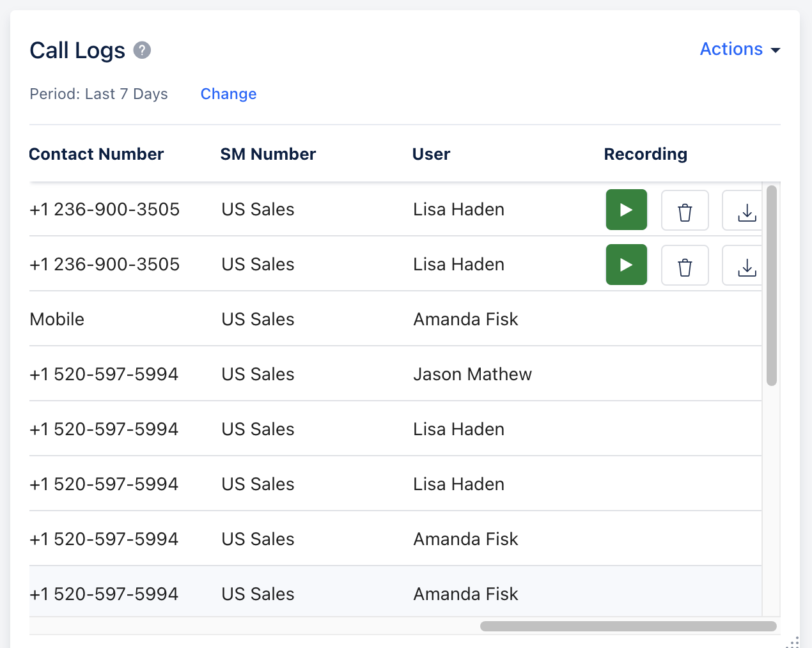Click the Contact Number column header
This screenshot has width=812, height=648.
(x=97, y=154)
